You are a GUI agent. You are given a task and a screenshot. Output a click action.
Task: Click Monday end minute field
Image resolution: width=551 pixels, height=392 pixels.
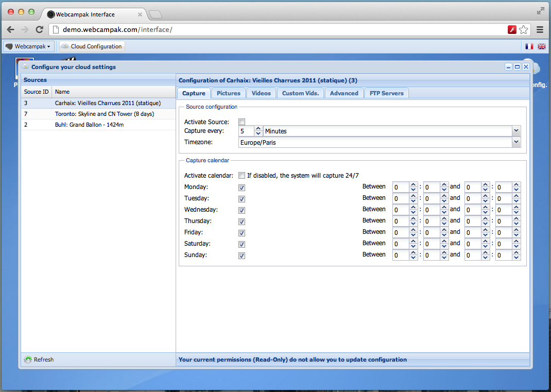(x=504, y=188)
